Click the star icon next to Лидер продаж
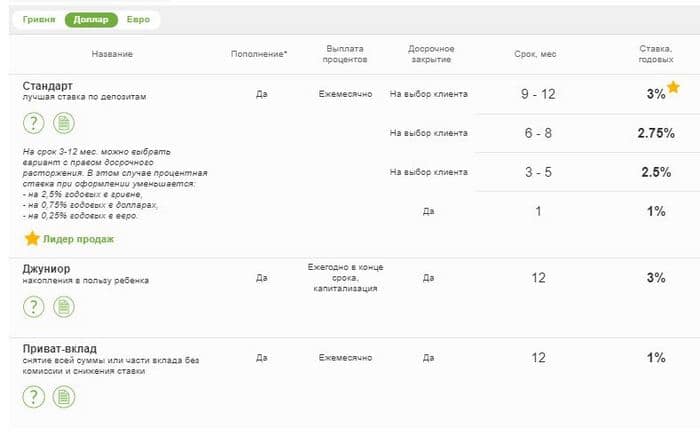 coord(32,239)
